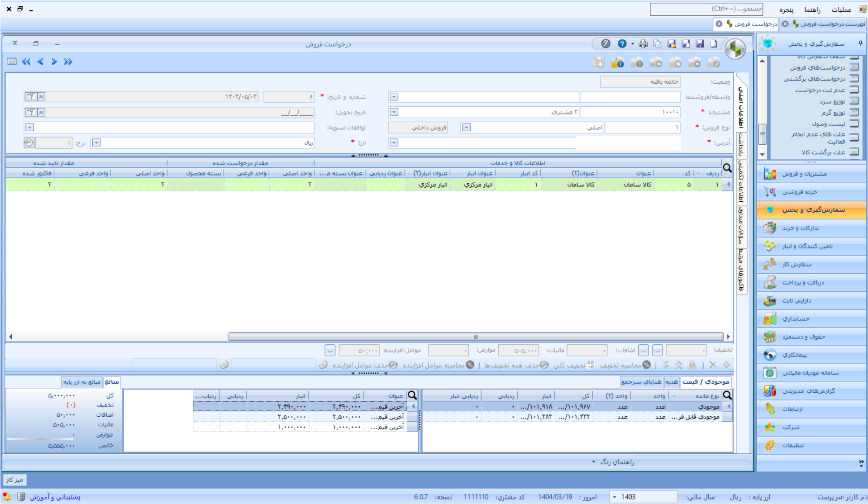Viewport: 868px width, 504px height.
Task: Click the محاسبه تخفیف button
Action: tap(625, 365)
